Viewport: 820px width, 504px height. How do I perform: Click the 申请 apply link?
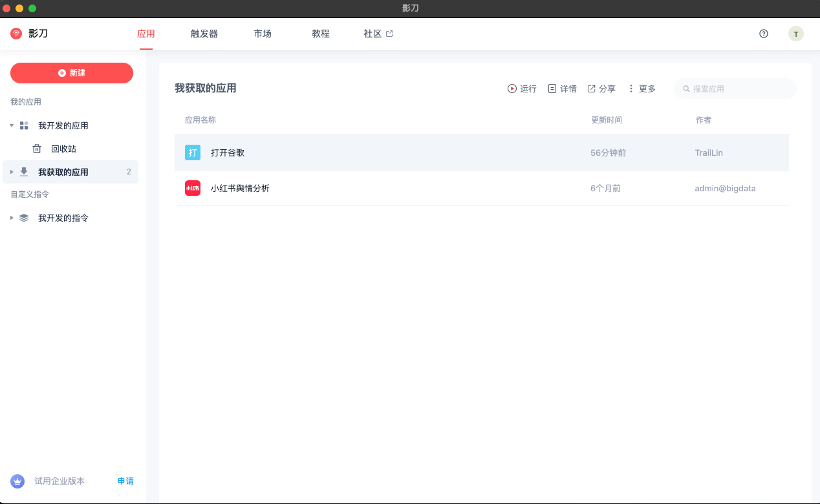[125, 481]
